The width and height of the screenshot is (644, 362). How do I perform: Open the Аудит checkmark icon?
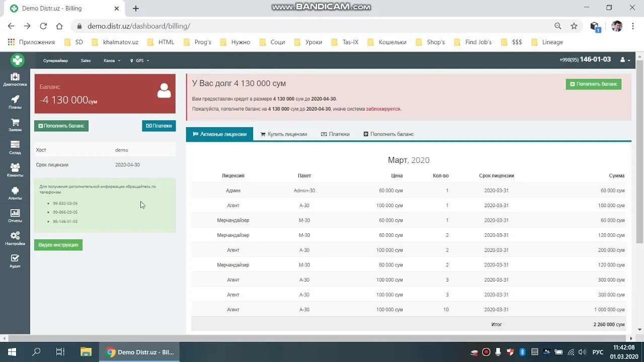coord(15,261)
